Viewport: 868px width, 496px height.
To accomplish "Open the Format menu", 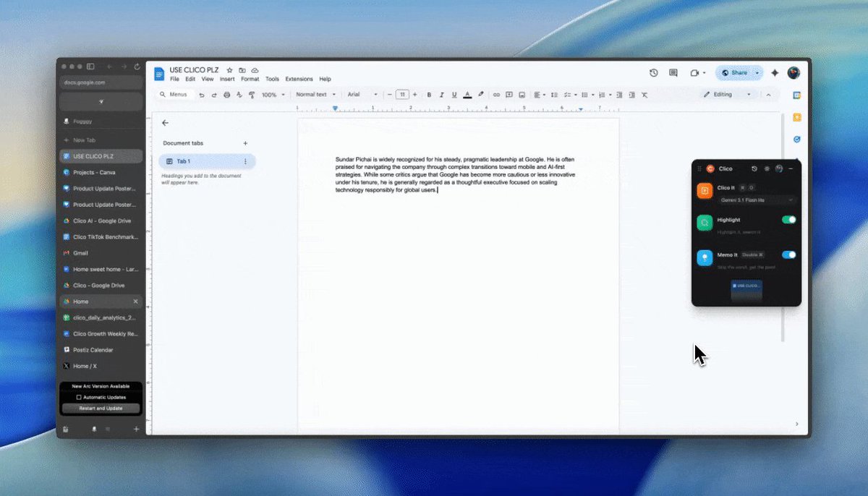I will [250, 79].
